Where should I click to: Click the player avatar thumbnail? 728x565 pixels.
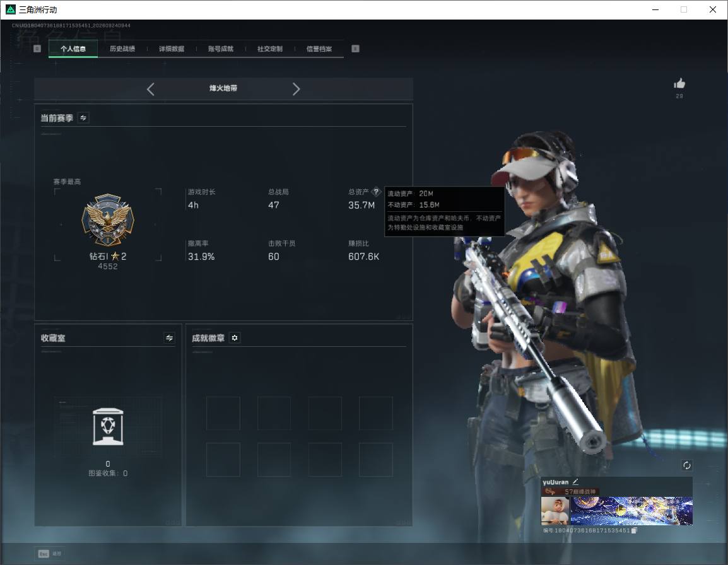tap(555, 511)
